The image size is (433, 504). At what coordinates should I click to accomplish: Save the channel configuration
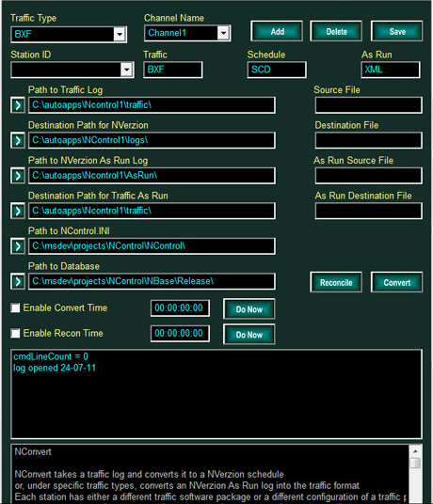[397, 32]
